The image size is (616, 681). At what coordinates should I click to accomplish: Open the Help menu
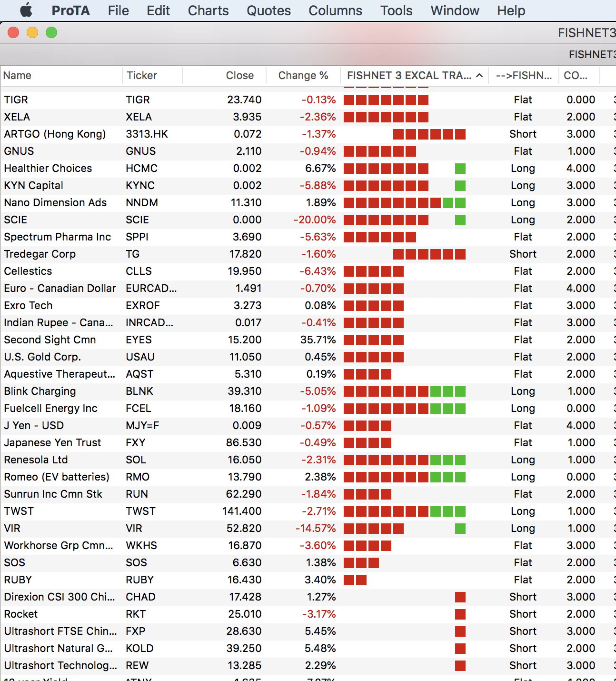point(511,10)
